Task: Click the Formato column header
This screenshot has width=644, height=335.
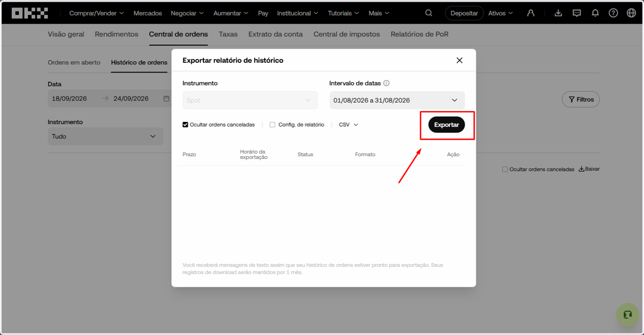Action: pos(365,155)
